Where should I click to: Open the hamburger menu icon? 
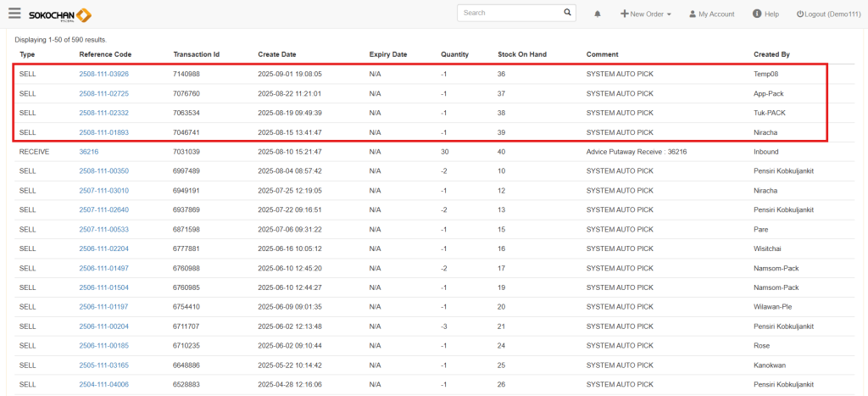(14, 13)
